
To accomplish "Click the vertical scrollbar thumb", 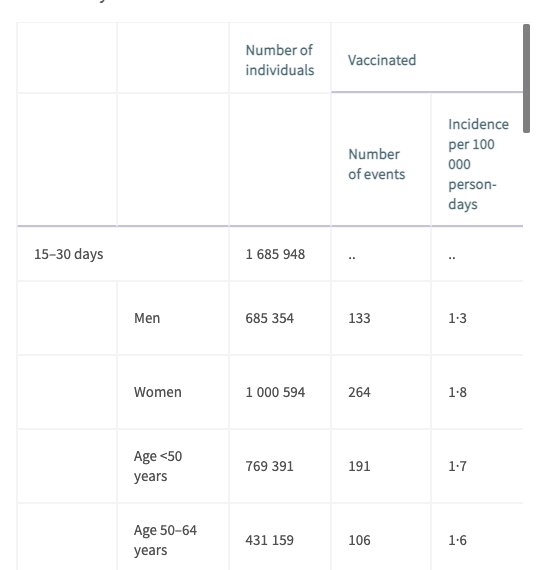I will (526, 79).
